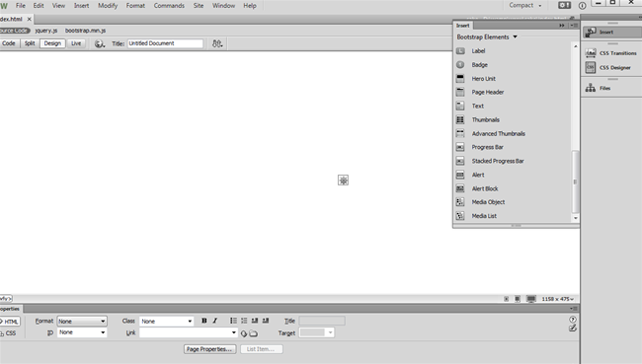Switch to Code view

click(8, 43)
